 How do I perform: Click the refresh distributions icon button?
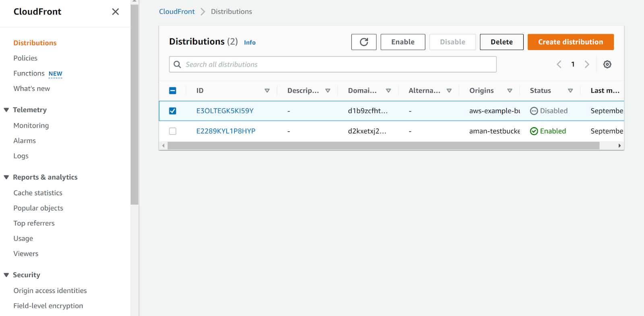pyautogui.click(x=363, y=42)
